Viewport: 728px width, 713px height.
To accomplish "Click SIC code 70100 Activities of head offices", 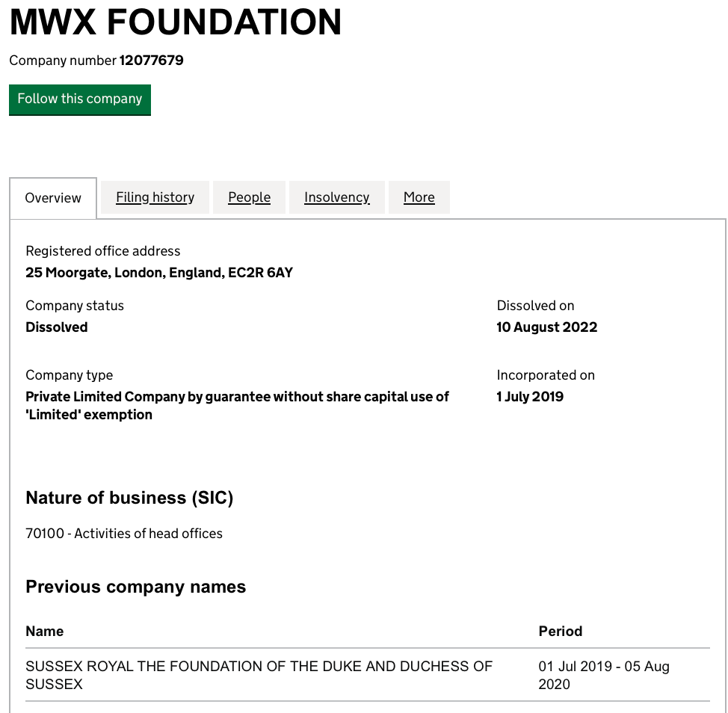I will point(124,534).
